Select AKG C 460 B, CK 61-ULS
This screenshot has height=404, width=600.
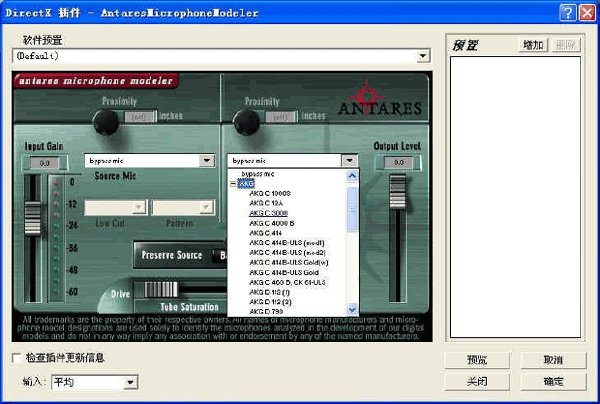point(287,282)
